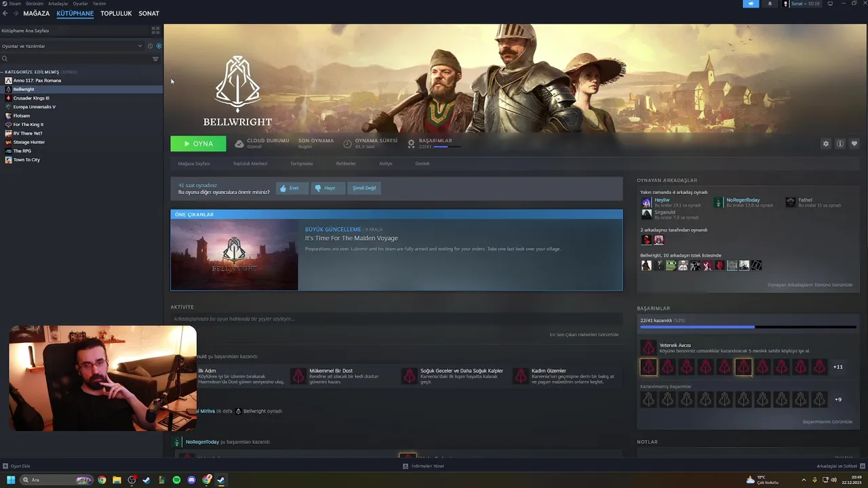Open Steam announcements megaphone button
The height and width of the screenshot is (488, 868).
750,3
